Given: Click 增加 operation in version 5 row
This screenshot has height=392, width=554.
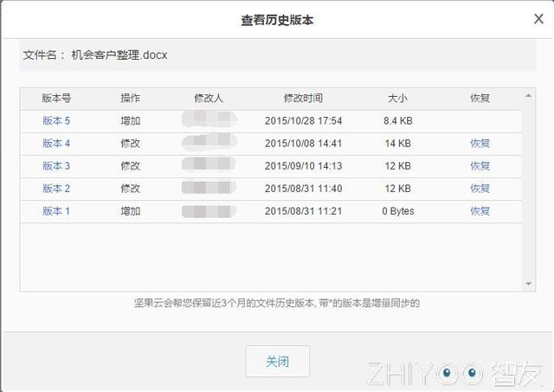Looking at the screenshot, I should [131, 121].
